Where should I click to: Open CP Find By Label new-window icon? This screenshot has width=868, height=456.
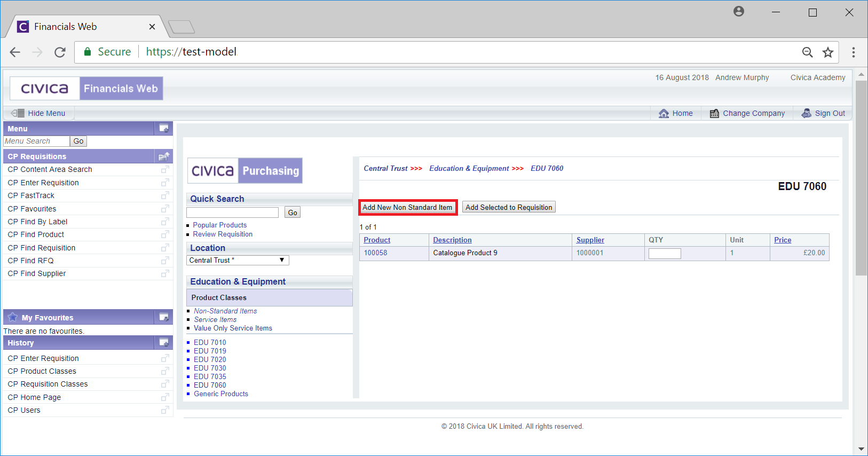(165, 222)
